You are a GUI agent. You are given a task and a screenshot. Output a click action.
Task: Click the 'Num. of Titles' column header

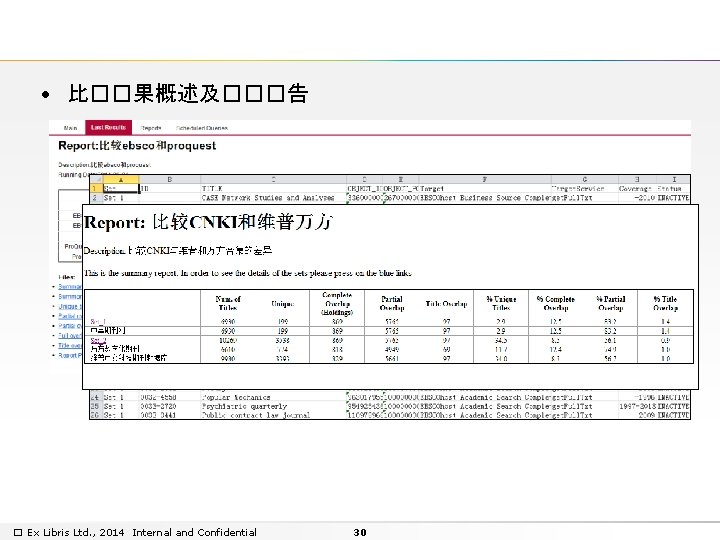(228, 303)
